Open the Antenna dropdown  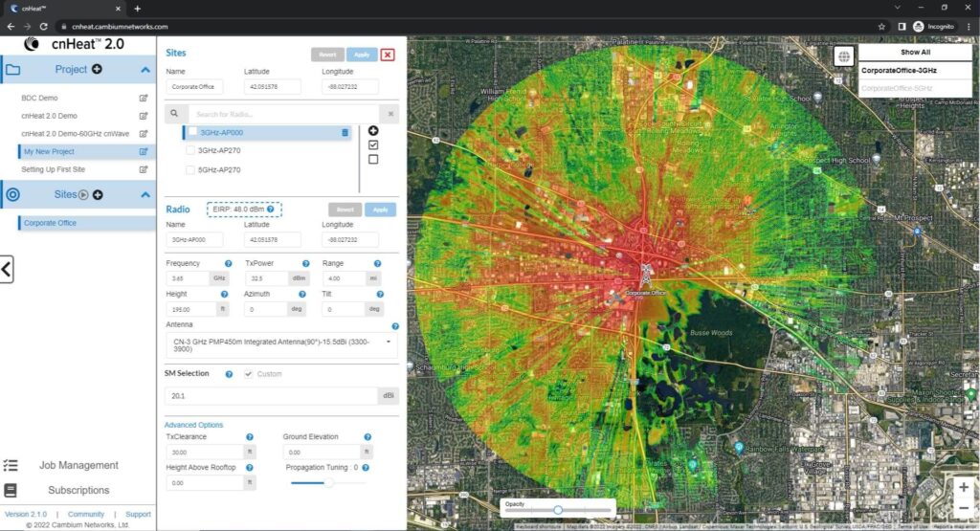click(281, 345)
